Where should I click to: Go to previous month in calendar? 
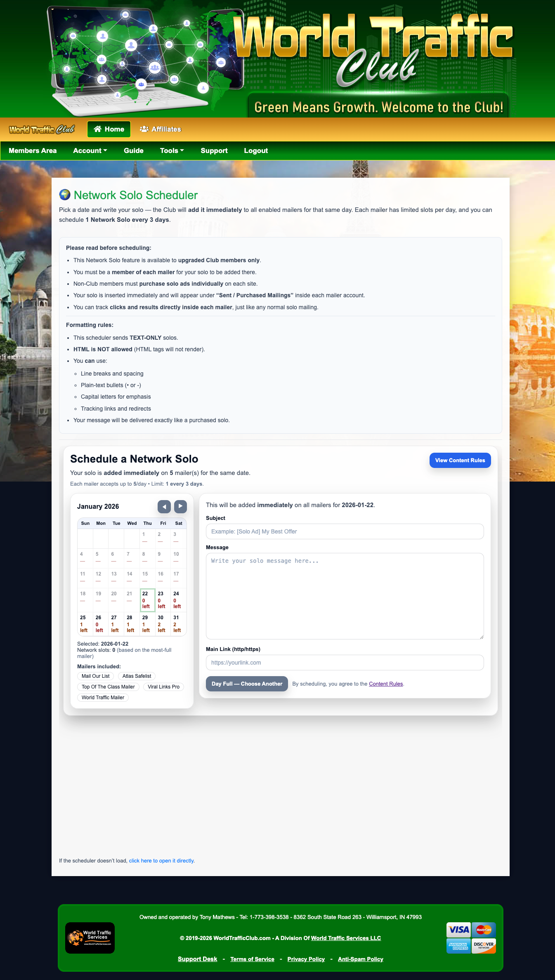pos(164,506)
